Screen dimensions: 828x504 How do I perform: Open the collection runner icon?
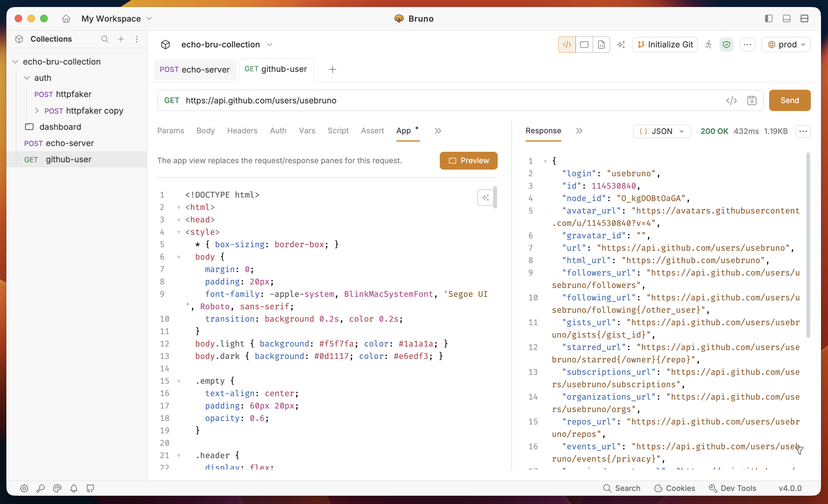(708, 45)
